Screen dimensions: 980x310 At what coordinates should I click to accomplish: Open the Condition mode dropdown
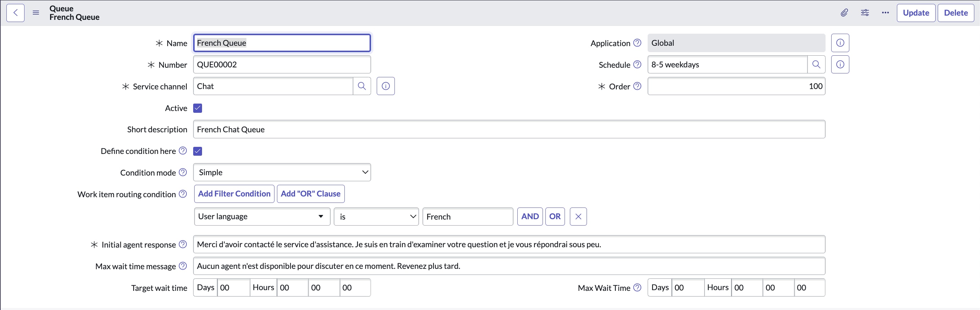[282, 172]
